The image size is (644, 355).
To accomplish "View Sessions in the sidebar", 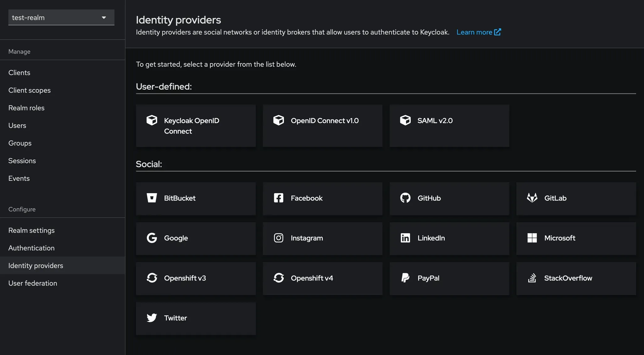I will (63, 161).
